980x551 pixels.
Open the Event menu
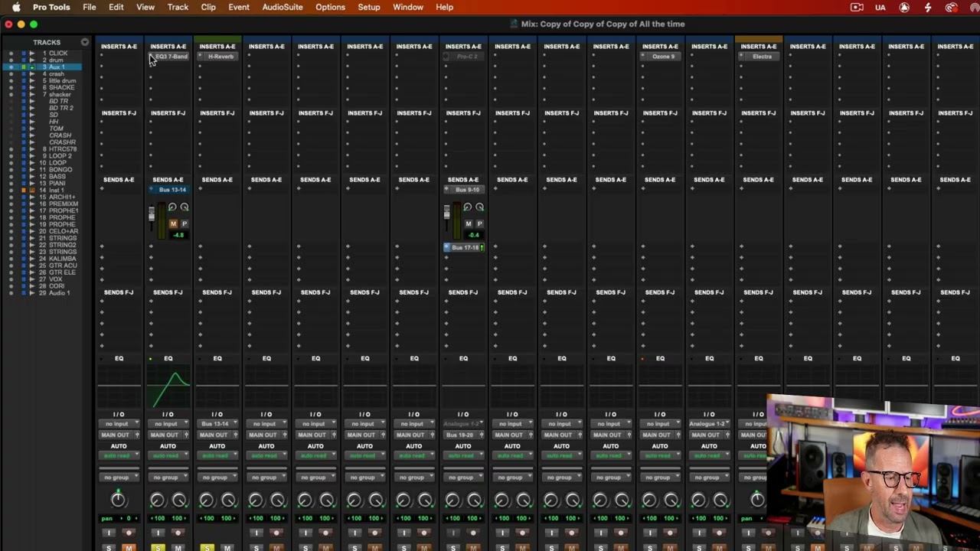point(239,7)
